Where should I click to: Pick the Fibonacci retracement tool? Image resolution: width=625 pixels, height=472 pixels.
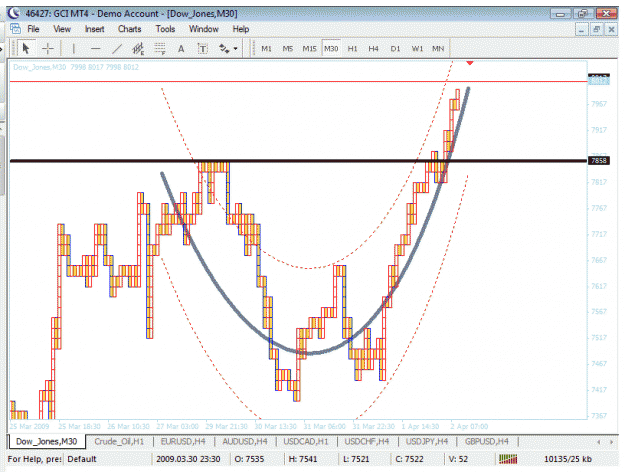(160, 49)
